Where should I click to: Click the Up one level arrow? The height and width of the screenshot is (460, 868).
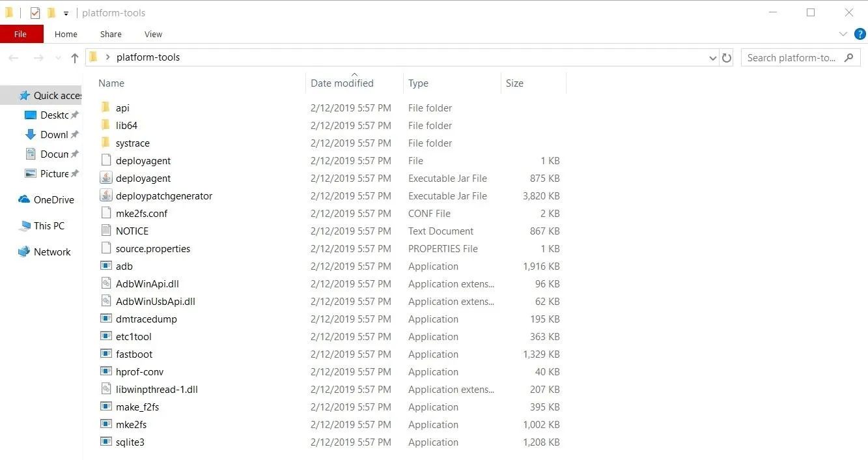click(75, 58)
